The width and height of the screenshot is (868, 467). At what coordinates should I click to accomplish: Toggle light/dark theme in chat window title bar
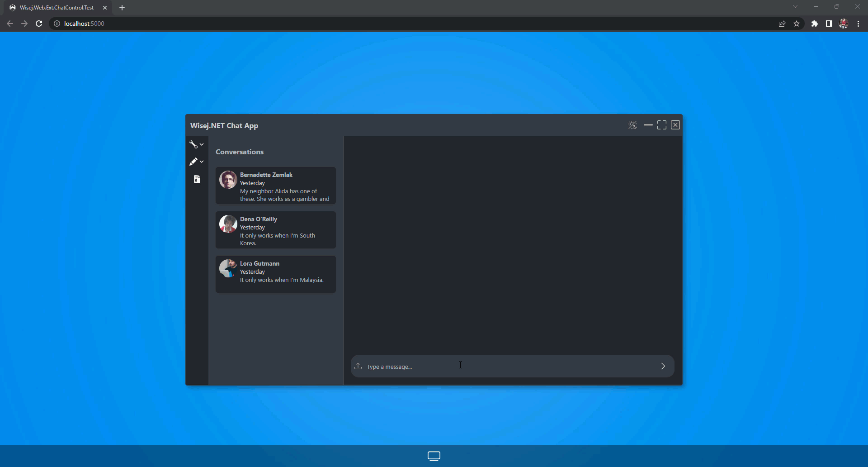tap(632, 125)
